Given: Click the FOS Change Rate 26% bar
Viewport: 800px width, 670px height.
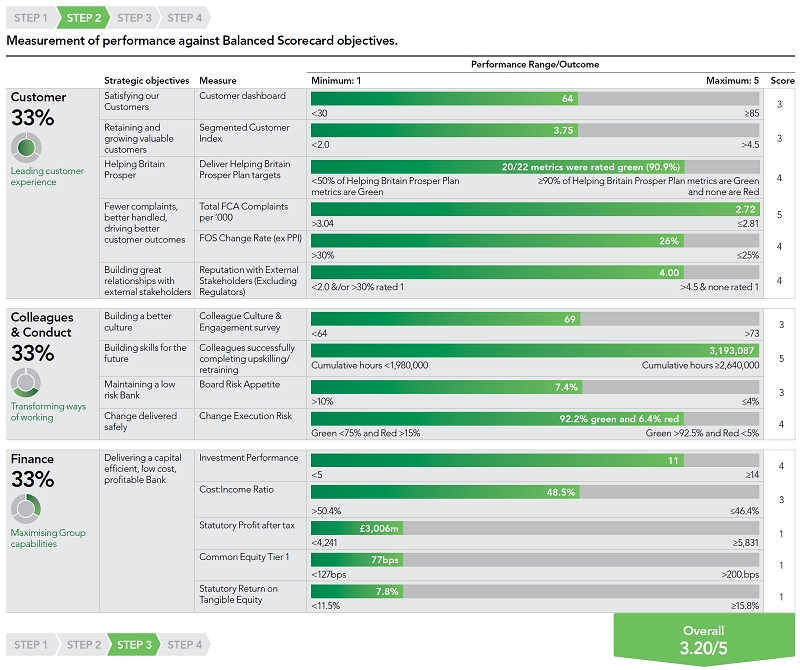Looking at the screenshot, I should pyautogui.click(x=535, y=241).
